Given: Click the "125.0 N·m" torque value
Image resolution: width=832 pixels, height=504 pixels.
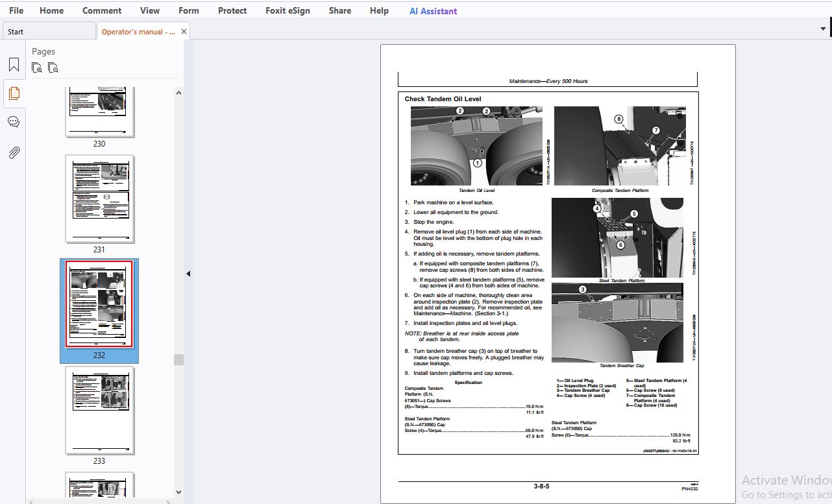Looking at the screenshot, I should click(680, 435).
